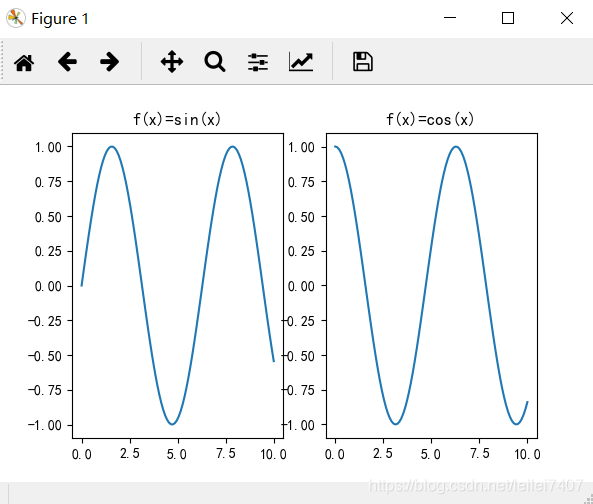Click the −0.50 y-tick label of sin plot

coord(45,356)
